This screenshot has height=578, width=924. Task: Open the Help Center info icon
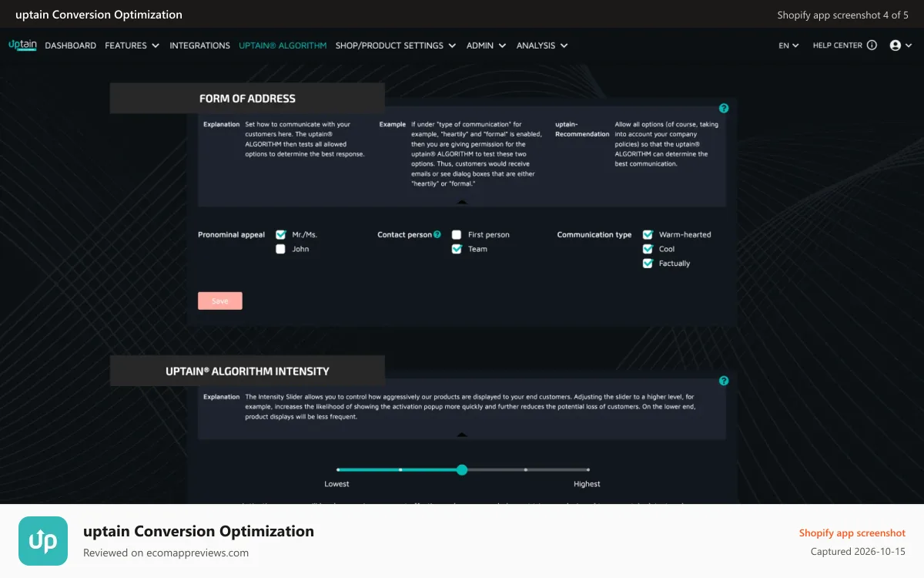(x=872, y=45)
